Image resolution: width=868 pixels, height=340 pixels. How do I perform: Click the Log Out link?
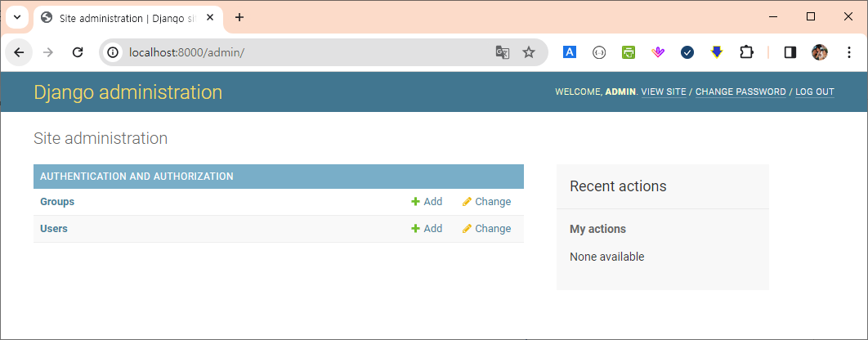[815, 92]
